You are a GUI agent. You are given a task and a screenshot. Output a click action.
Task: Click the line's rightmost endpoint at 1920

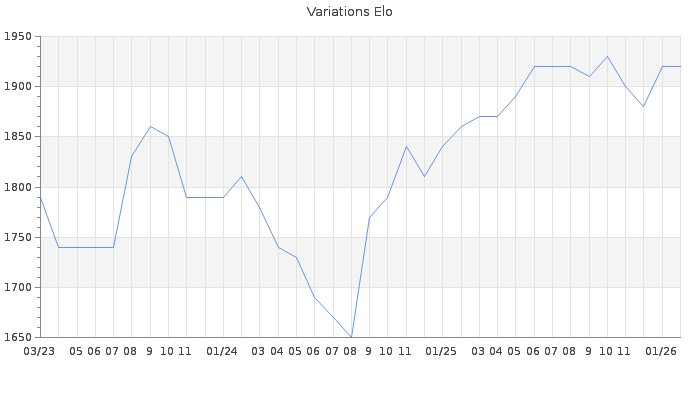pyautogui.click(x=680, y=66)
